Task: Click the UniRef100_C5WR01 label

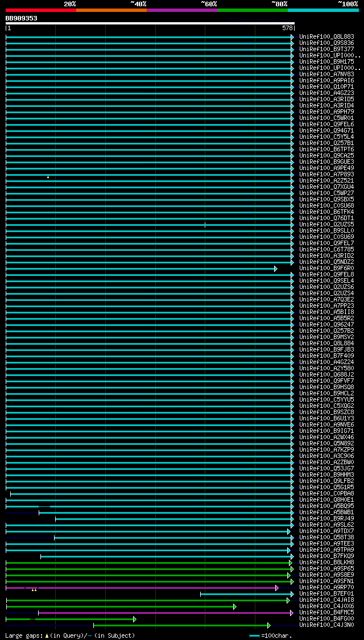Action: (326, 118)
